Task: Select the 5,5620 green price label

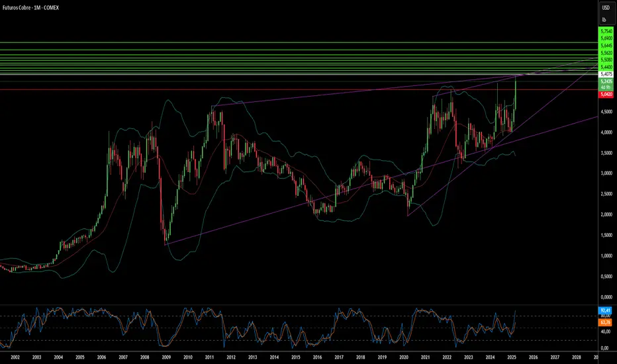Action: 606,53
